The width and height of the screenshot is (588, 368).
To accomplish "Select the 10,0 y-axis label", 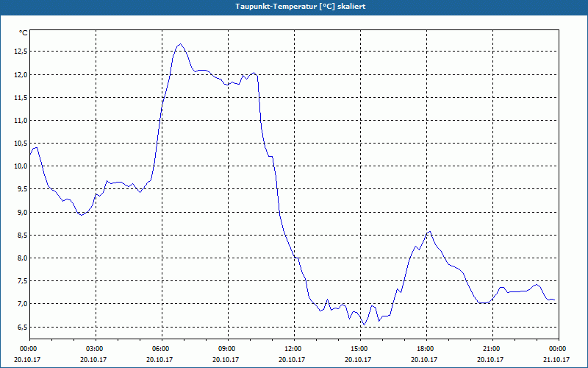I will pos(21,166).
